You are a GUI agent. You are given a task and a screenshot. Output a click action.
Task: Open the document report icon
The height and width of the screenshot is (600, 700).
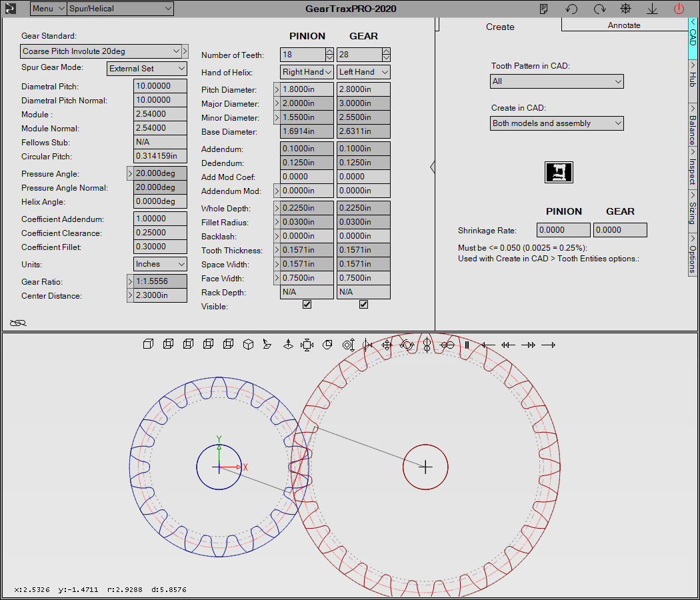click(x=544, y=9)
